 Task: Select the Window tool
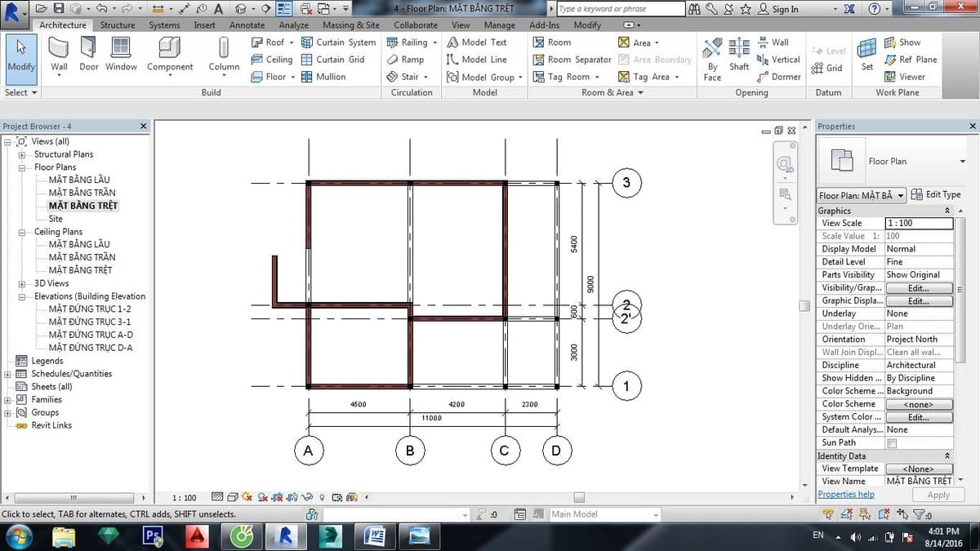click(121, 56)
